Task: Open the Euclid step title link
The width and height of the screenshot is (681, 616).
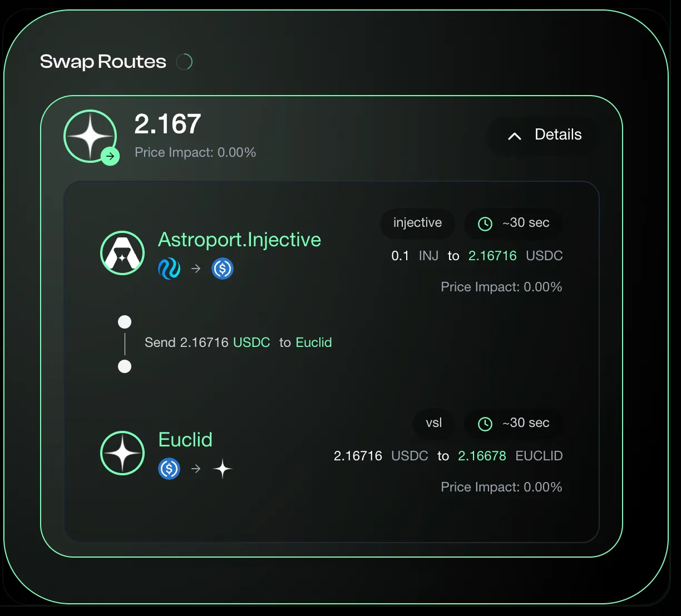Action: tap(185, 440)
